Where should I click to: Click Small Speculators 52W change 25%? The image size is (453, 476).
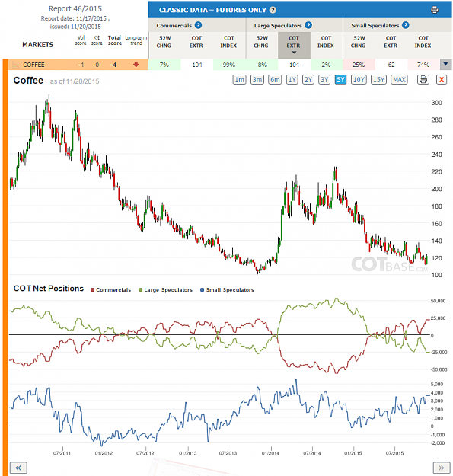click(x=359, y=65)
